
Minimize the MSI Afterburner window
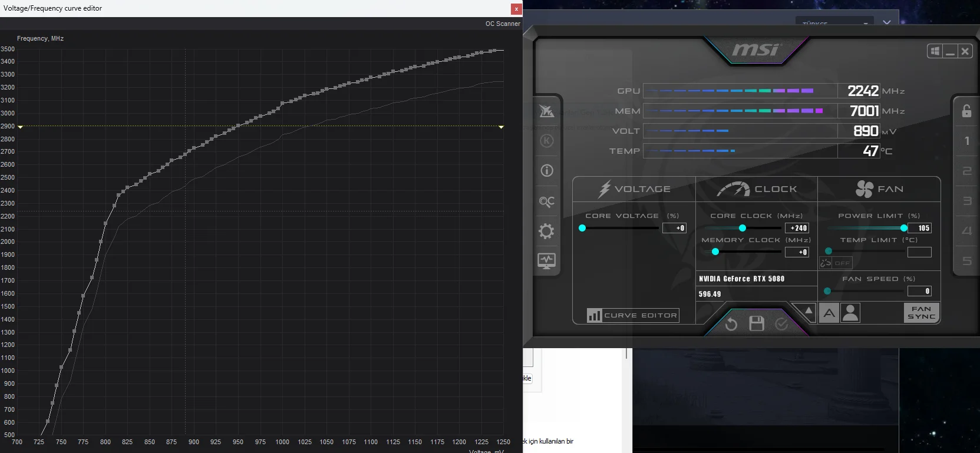point(950,51)
